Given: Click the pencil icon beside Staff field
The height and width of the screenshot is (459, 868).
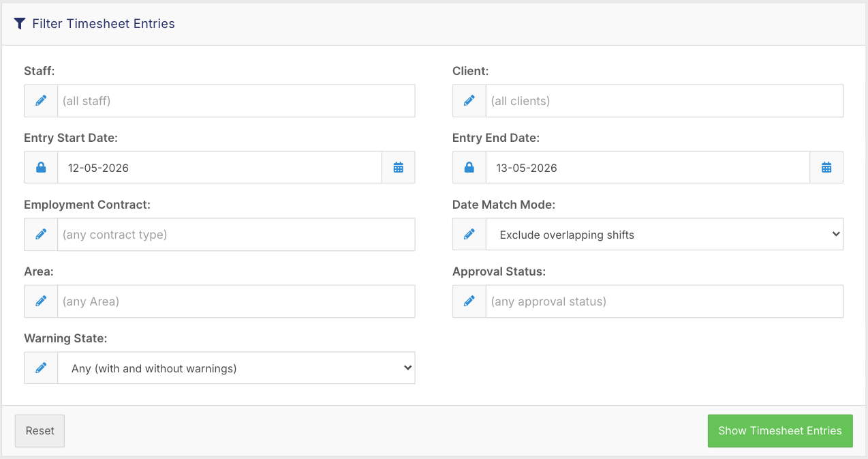Looking at the screenshot, I should [x=41, y=101].
